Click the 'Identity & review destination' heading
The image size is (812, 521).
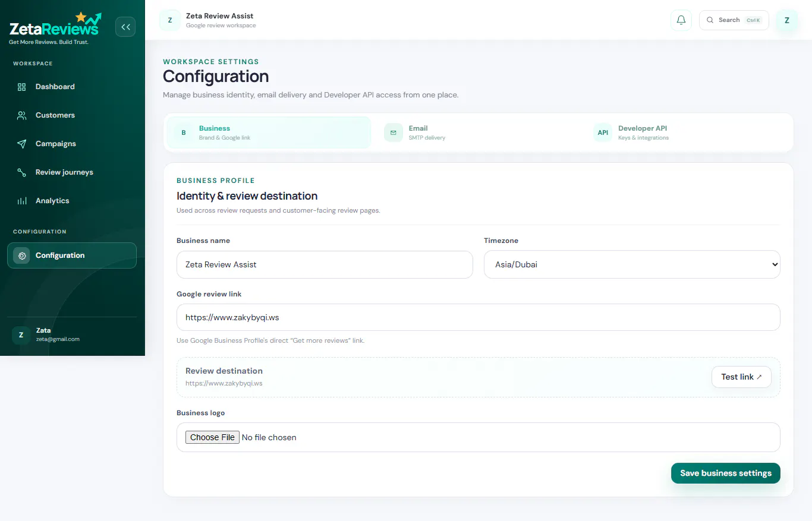(x=247, y=196)
